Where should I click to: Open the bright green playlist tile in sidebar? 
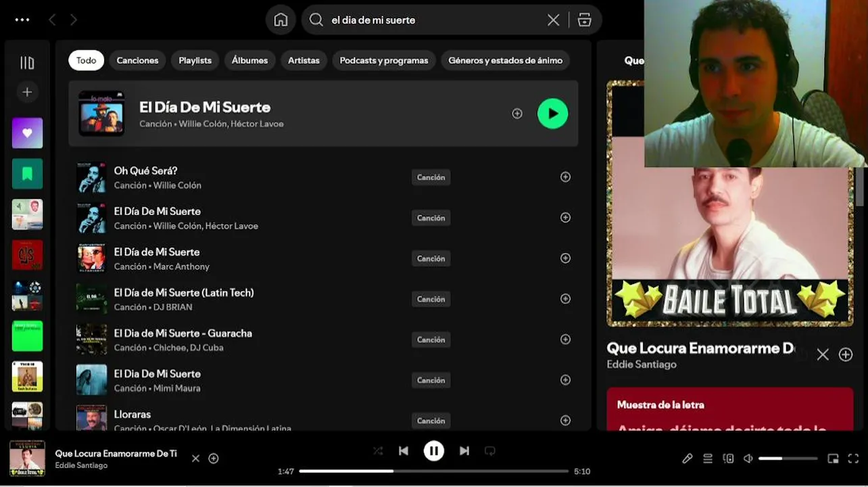[27, 336]
